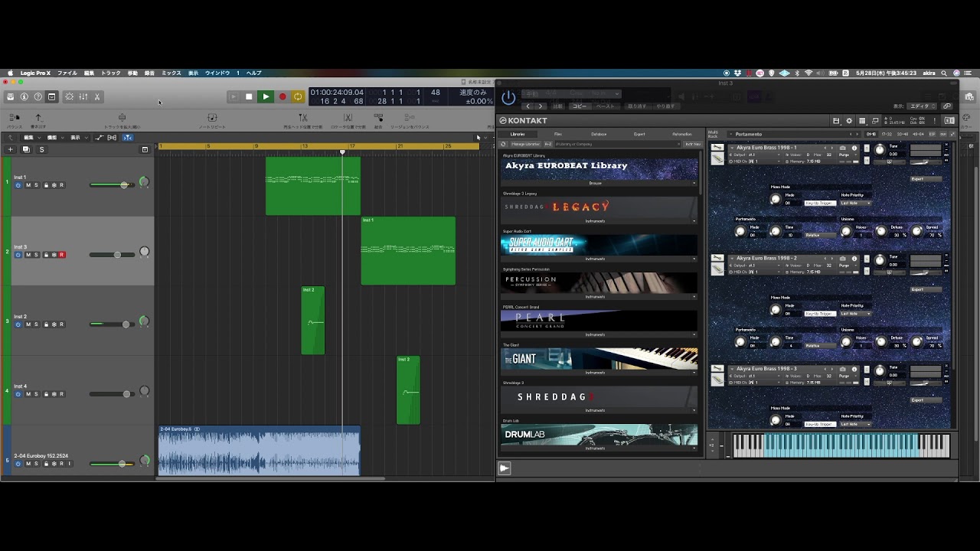Image resolution: width=980 pixels, height=551 pixels.
Task: Open the ファイル menu
Action: pos(67,73)
